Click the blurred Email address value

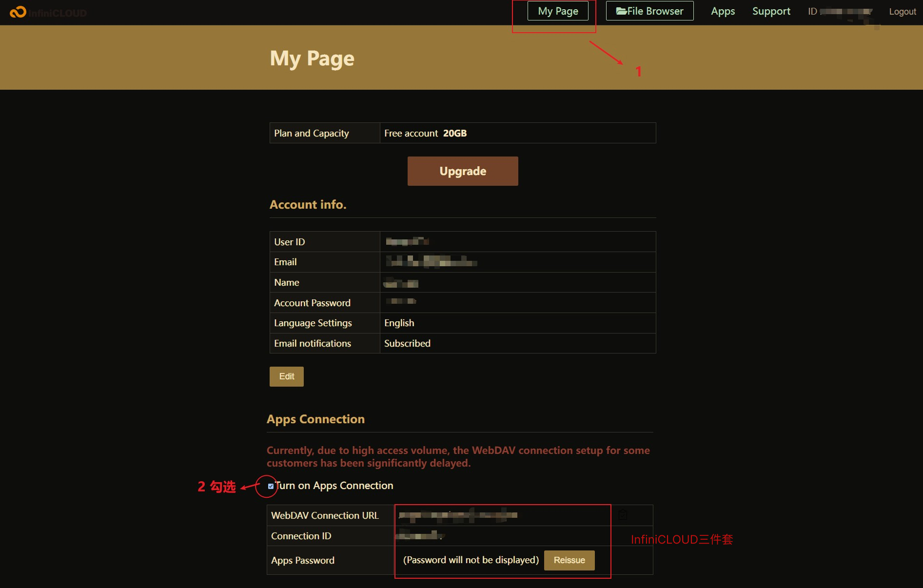click(431, 262)
